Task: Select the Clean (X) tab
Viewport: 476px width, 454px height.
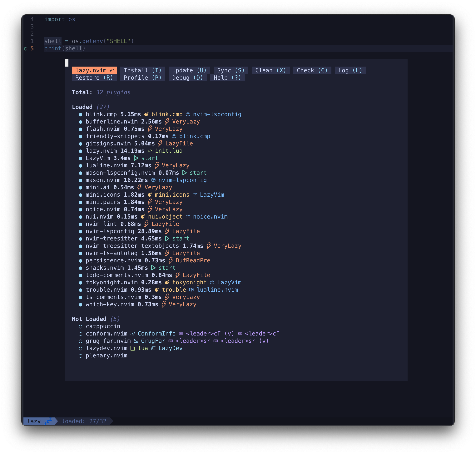Action: tap(271, 70)
